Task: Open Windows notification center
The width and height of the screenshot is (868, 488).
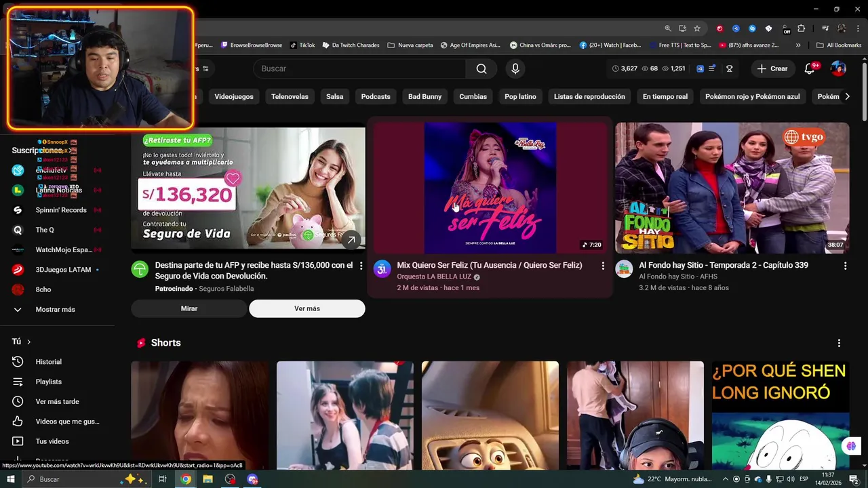Action: click(854, 479)
